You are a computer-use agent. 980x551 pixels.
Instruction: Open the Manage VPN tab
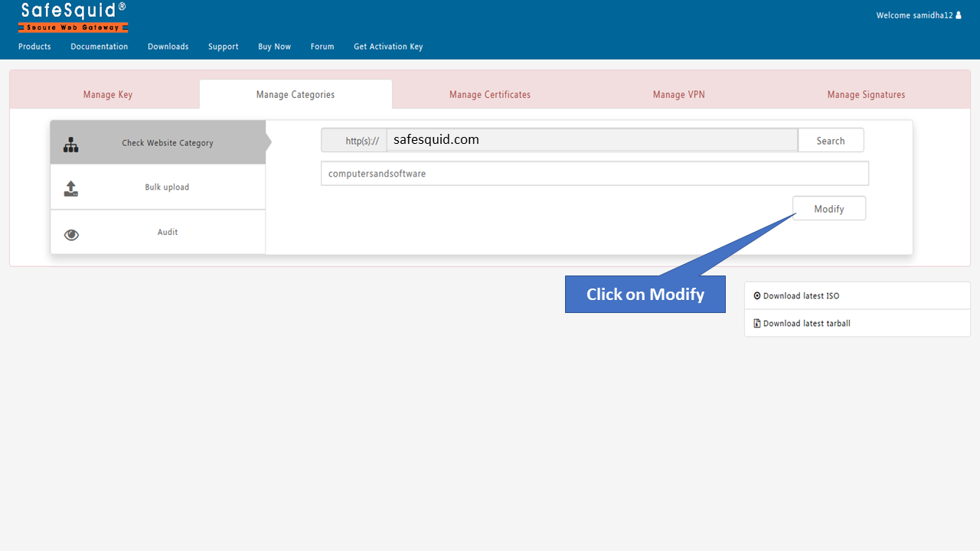tap(679, 95)
